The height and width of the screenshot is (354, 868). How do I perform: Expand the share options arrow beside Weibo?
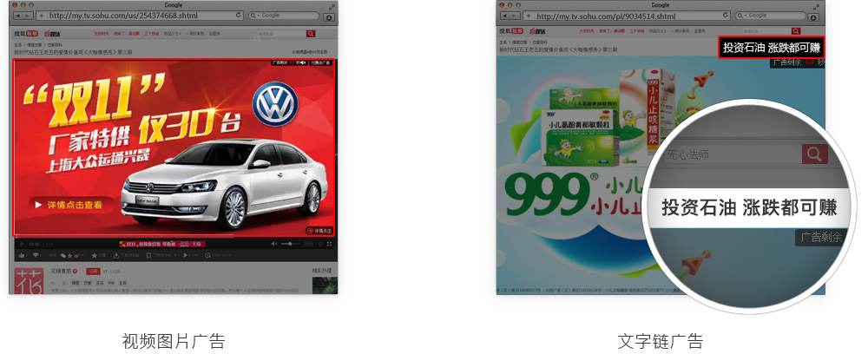pos(83,255)
